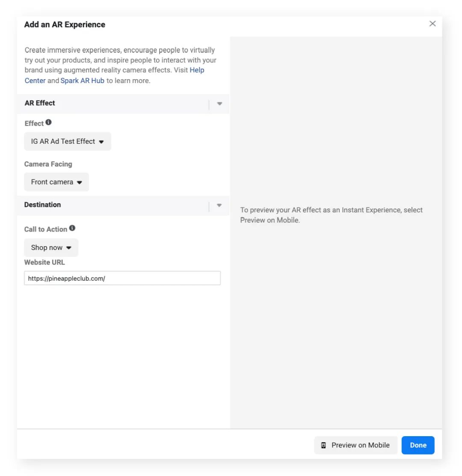Click the Destination section heading
This screenshot has height=476, width=462.
point(42,205)
